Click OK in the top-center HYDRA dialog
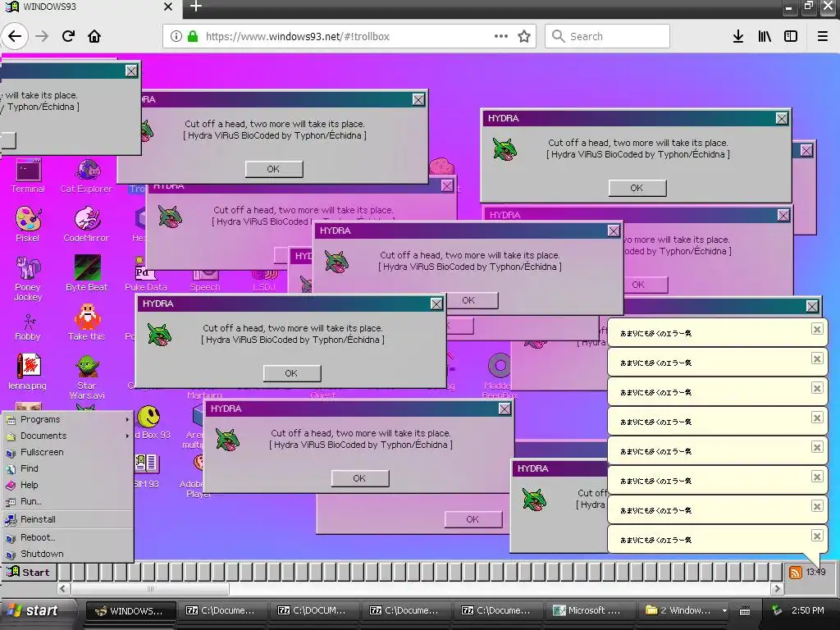 [274, 169]
